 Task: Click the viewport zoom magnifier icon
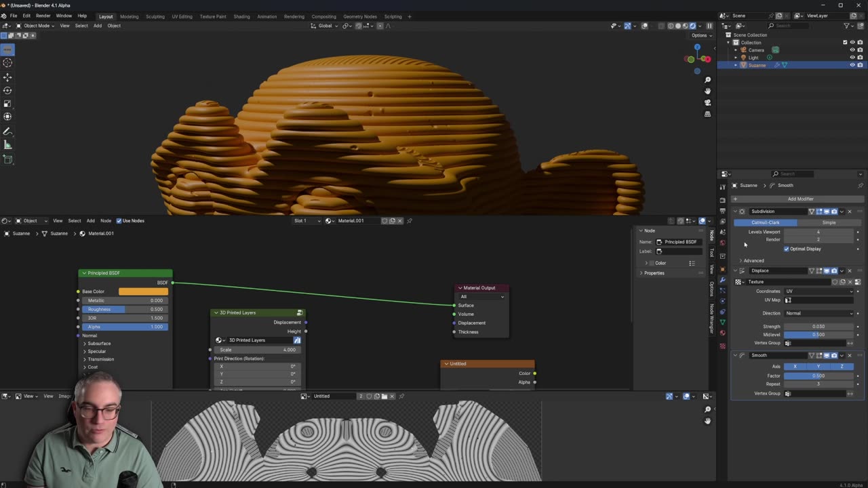[x=707, y=80]
